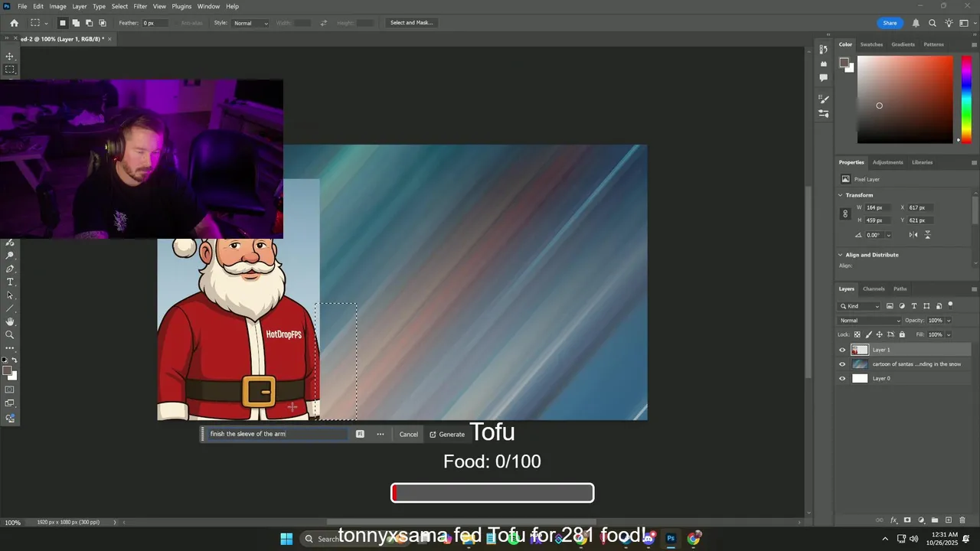Image resolution: width=980 pixels, height=551 pixels.
Task: Open the Style dropdown set to Normal
Action: [x=250, y=23]
